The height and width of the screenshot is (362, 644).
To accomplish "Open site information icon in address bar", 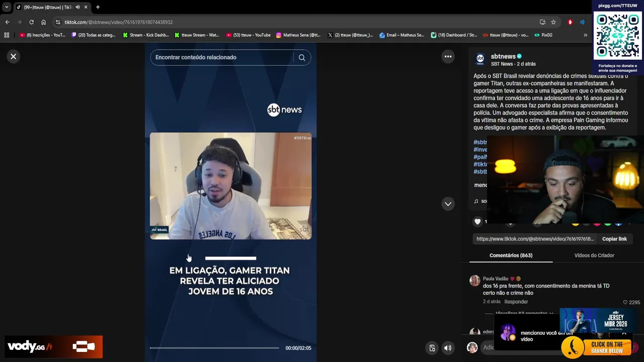I will coord(58,22).
